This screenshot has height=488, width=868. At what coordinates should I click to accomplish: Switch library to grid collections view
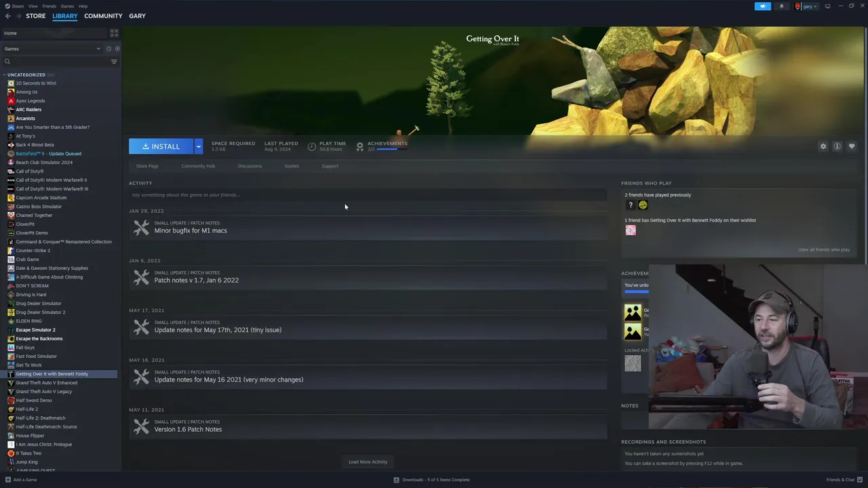pyautogui.click(x=114, y=33)
